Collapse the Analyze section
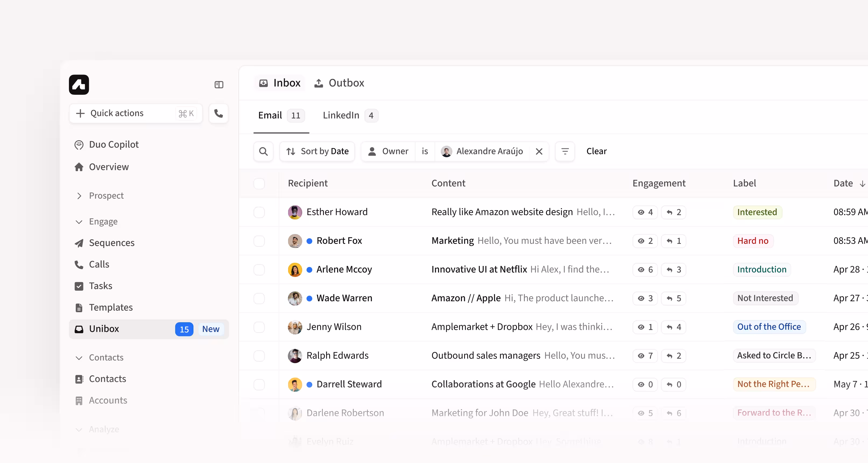 (97, 429)
